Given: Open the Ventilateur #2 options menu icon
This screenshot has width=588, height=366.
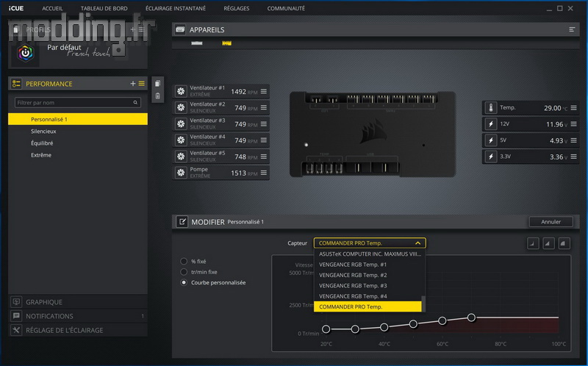Looking at the screenshot, I should (x=264, y=107).
